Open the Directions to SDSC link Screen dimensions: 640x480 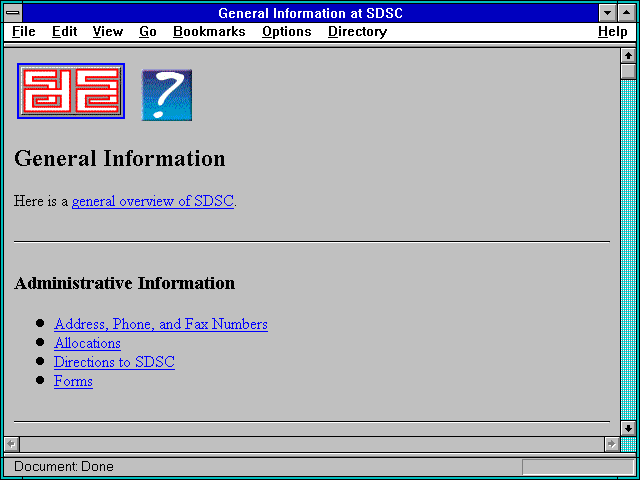114,362
